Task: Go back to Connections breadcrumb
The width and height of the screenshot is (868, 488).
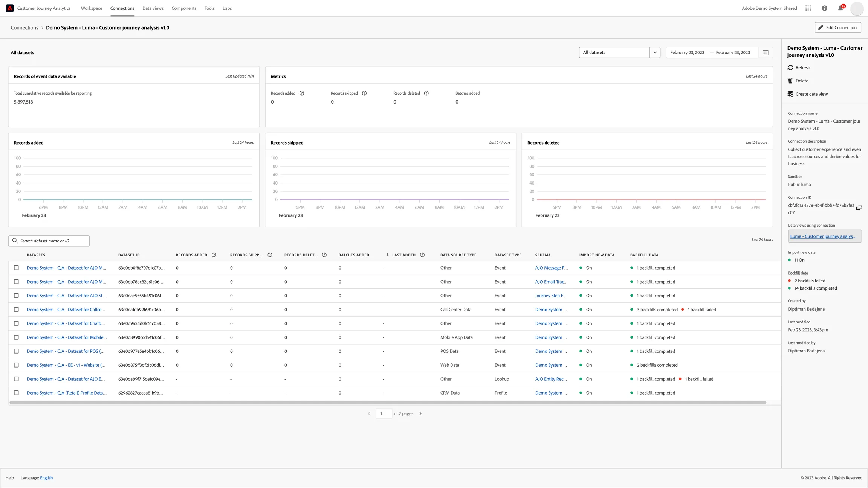Action: [x=24, y=27]
